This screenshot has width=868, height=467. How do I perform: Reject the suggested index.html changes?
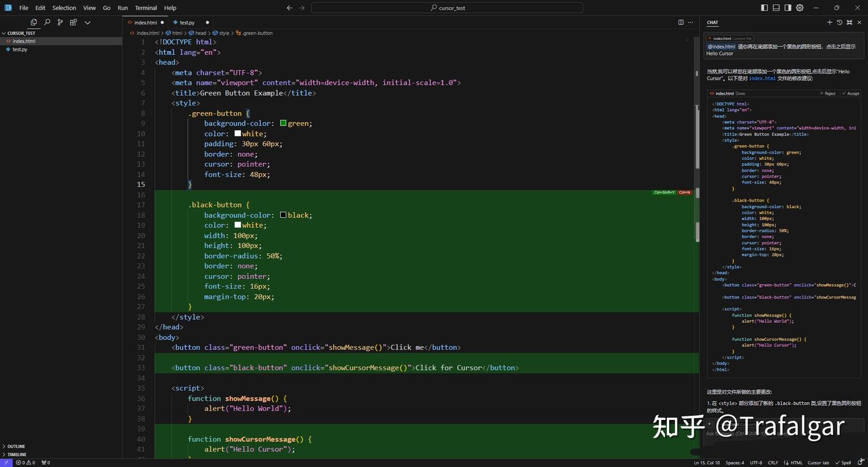tap(828, 94)
